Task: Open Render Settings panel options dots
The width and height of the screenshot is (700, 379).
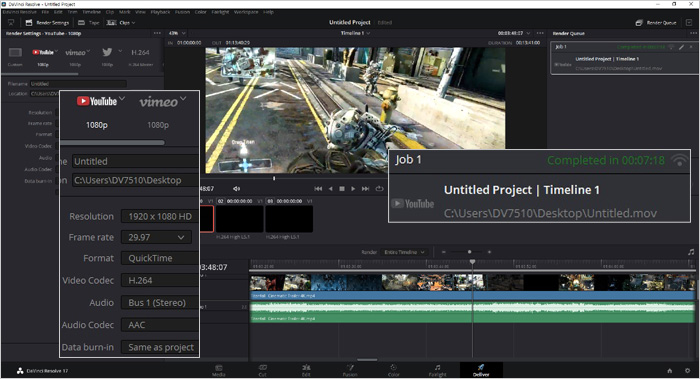Action: point(157,33)
